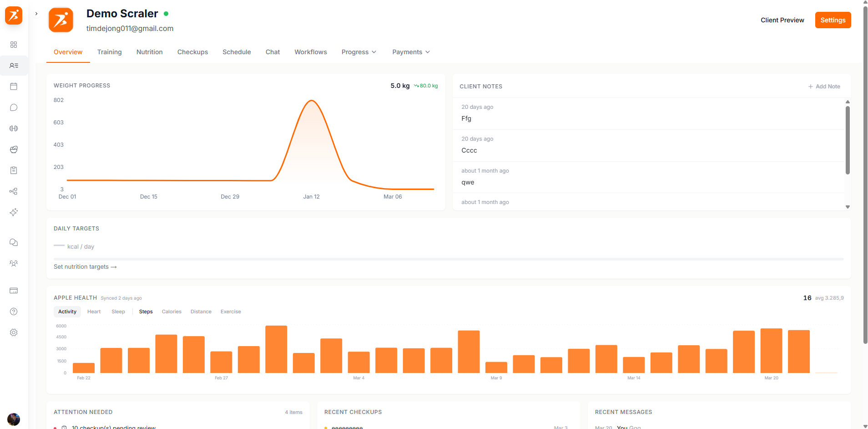Select the AI sparkle icon in sidebar
Screen dimensions: 868x429
coord(14,212)
